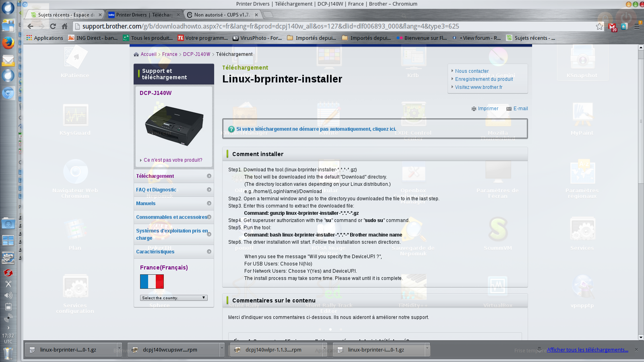Click the browser forward arrow
The height and width of the screenshot is (362, 644).
41,26
